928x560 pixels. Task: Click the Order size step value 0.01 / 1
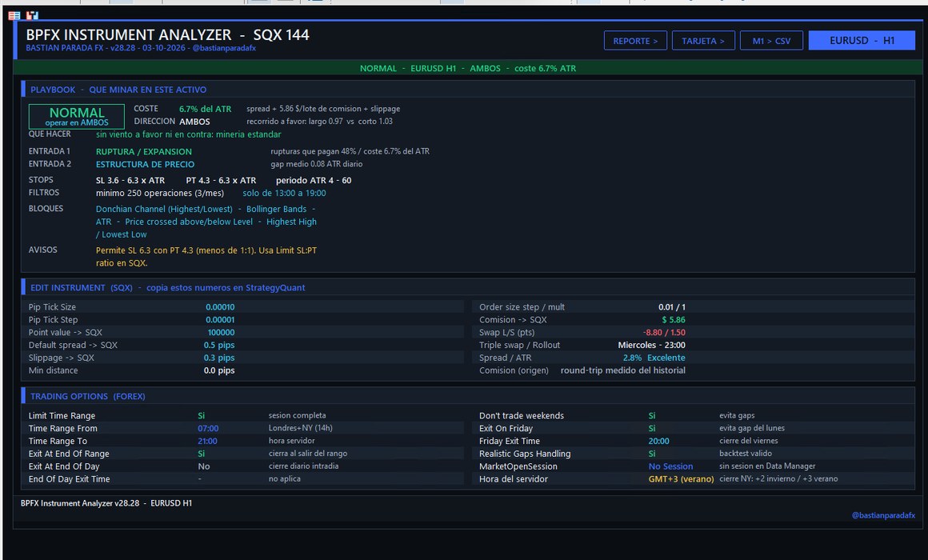[x=672, y=307]
